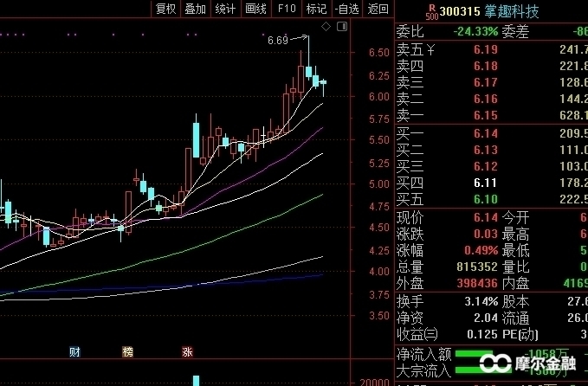
Task: Click the R 500 badge icon
Action: click(431, 12)
